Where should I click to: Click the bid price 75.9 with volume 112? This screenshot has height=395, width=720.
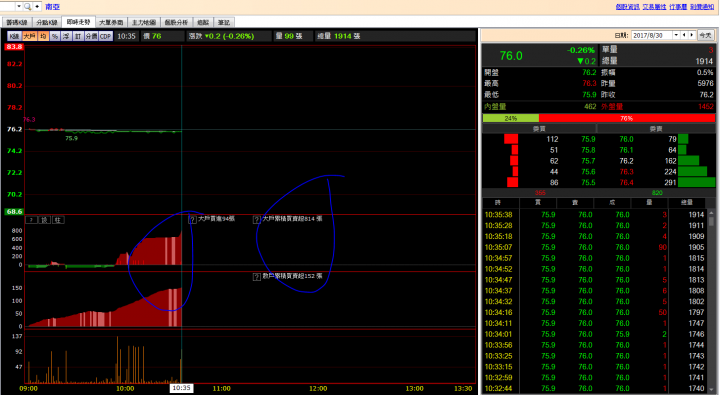point(588,139)
